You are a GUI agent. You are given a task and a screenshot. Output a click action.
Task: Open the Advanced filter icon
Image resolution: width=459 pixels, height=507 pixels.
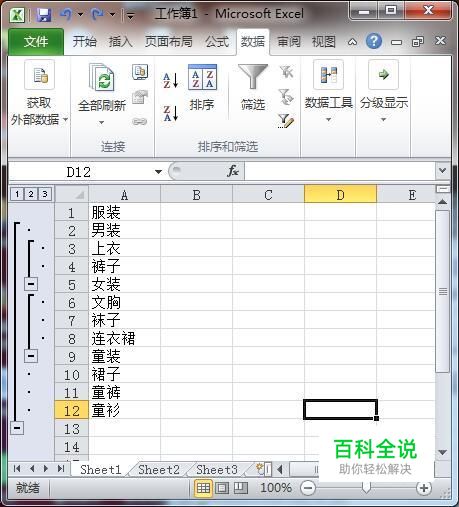(x=286, y=121)
